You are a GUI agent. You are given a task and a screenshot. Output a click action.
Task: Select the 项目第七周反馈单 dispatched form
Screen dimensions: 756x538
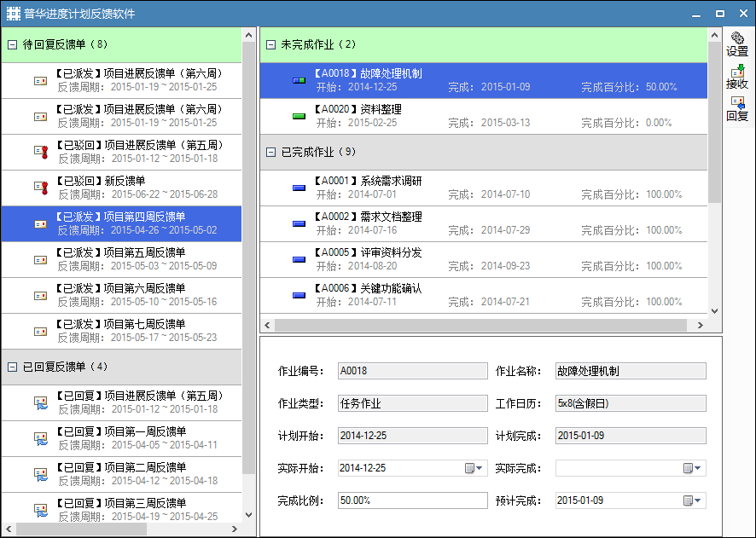[121, 332]
